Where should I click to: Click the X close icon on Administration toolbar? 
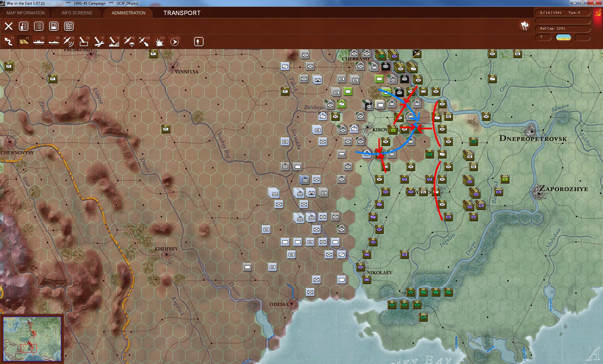8,26
